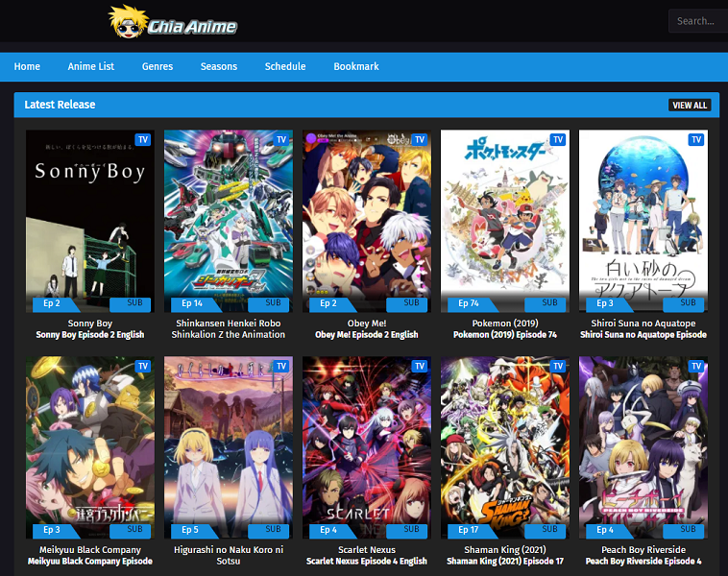Open the Pokemon (2019) poster thumbnail
The width and height of the screenshot is (728, 576).
click(x=505, y=221)
